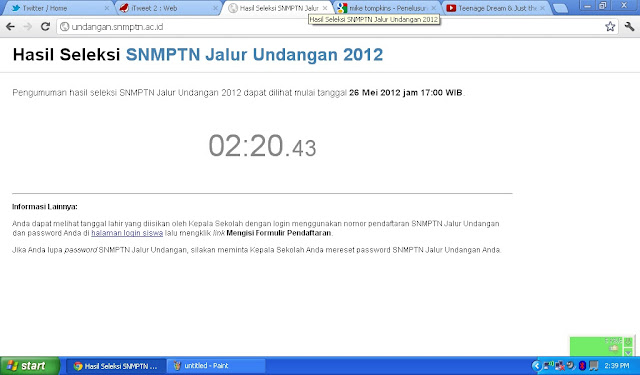Close the iTweet 2 : Web tab
The height and width of the screenshot is (375, 640).
216,8
